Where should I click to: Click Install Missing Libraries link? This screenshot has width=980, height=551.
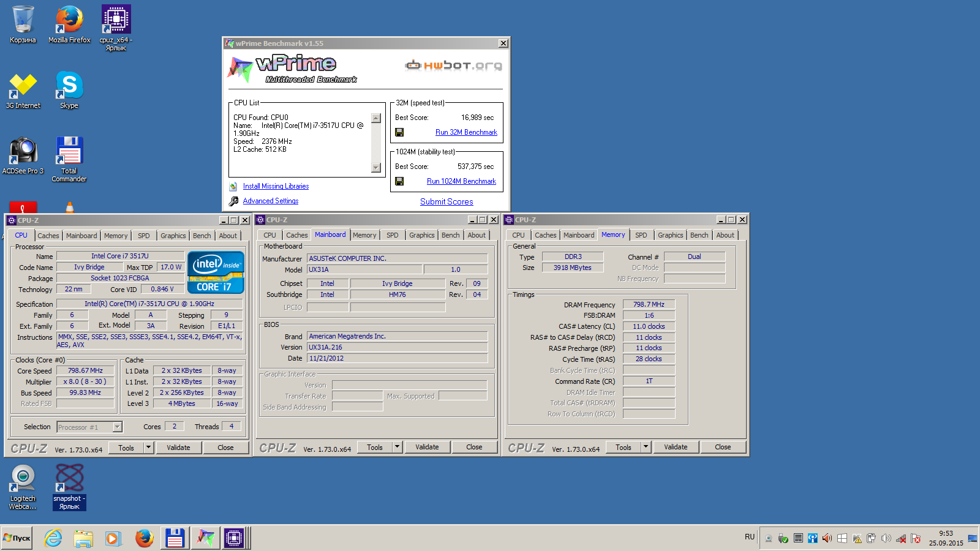click(276, 186)
